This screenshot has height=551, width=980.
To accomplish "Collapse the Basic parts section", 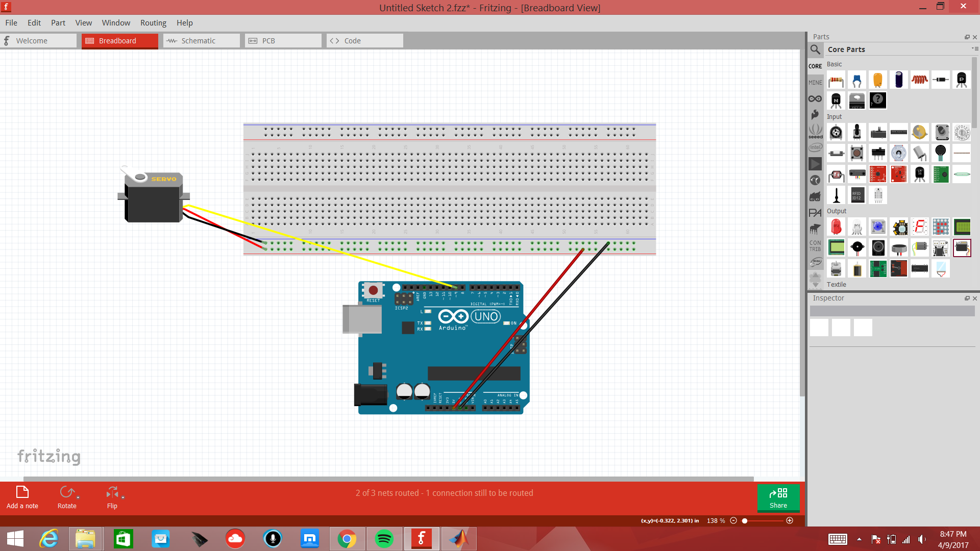I will click(x=834, y=64).
